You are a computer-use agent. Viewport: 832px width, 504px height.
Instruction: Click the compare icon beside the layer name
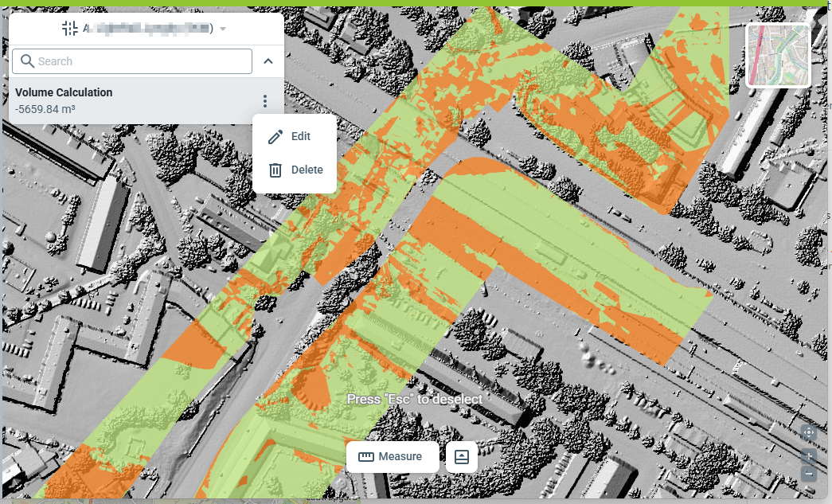click(x=70, y=29)
